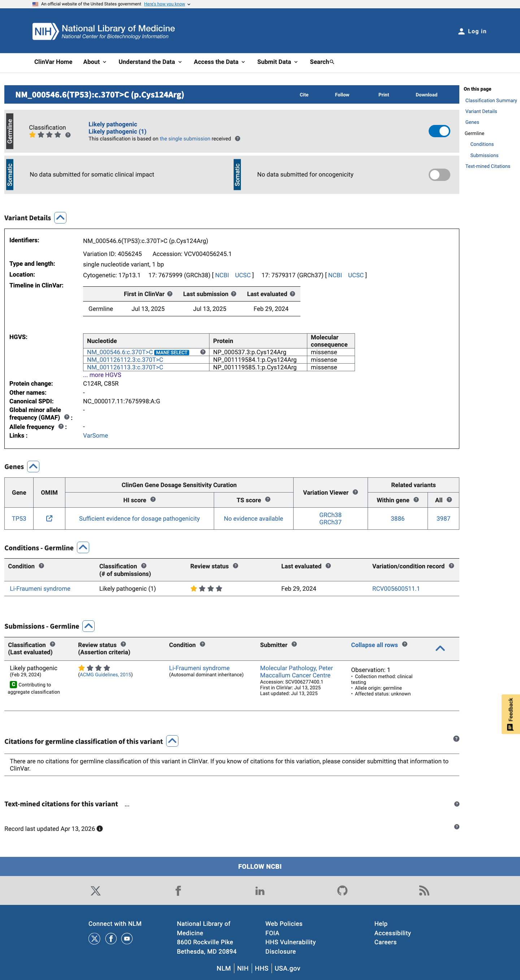
Task: Open NCBI GitHub icon under Follow NCBI
Action: tap(342, 890)
